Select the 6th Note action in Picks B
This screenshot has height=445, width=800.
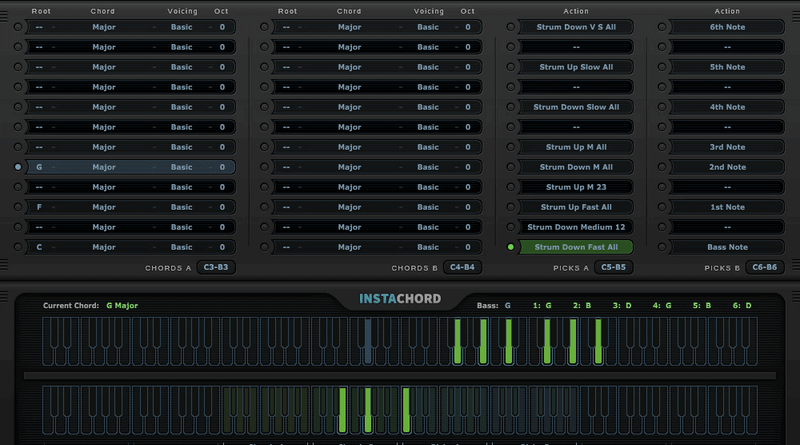(x=727, y=27)
